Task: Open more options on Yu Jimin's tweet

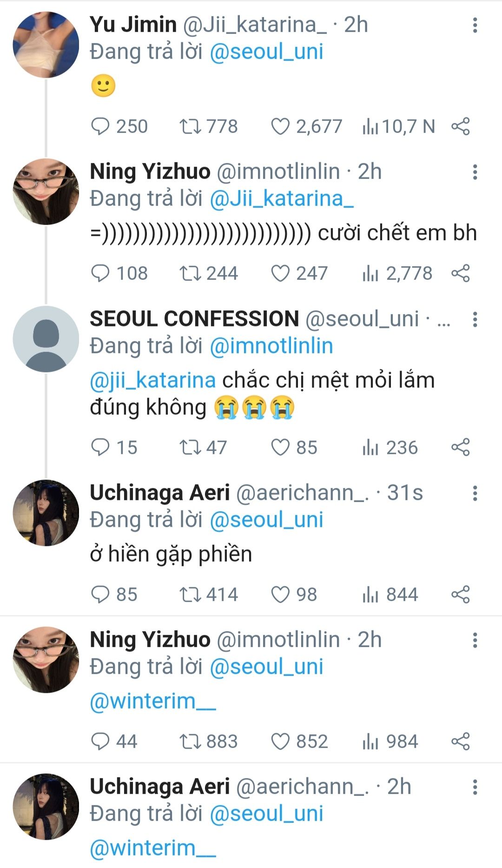Action: (475, 25)
